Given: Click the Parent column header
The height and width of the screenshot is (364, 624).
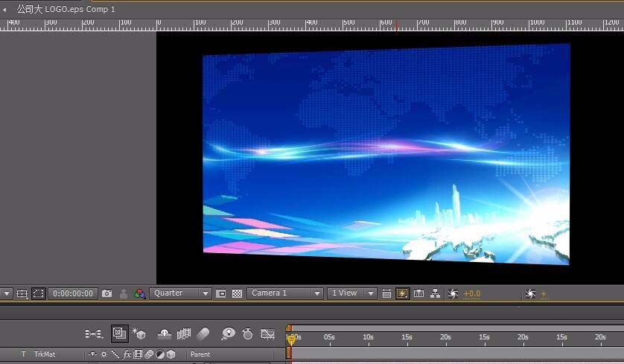Looking at the screenshot, I should point(200,354).
